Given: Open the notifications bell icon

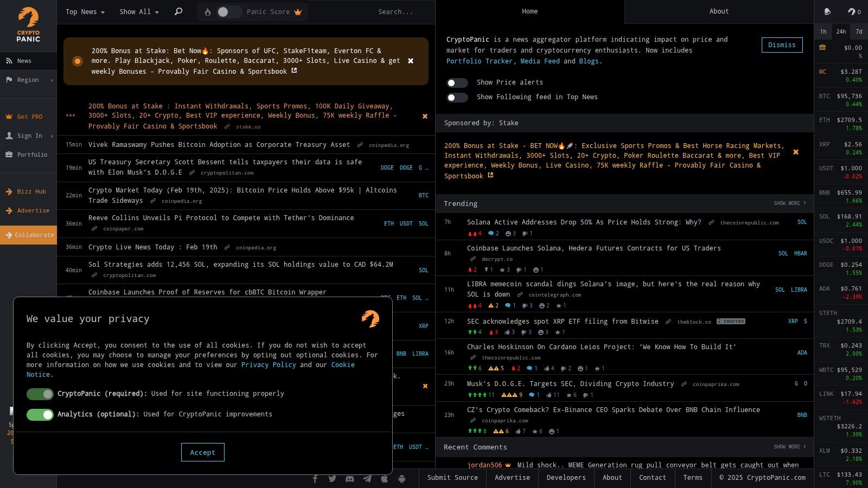Looking at the screenshot, I should (827, 11).
